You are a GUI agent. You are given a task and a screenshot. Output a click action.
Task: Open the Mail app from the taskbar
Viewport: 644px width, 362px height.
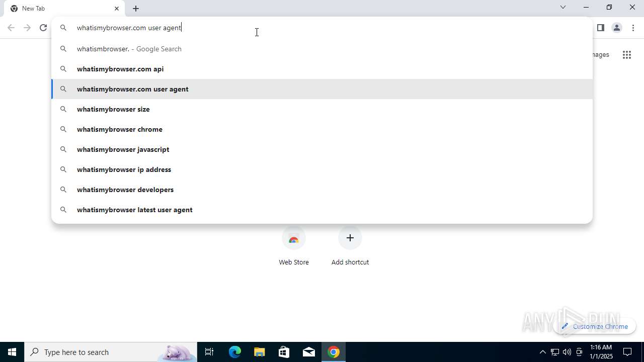309,352
